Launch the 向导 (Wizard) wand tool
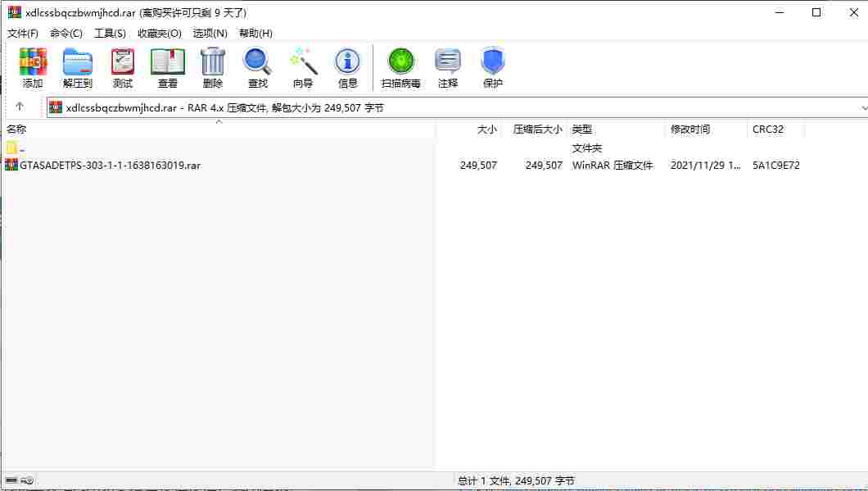Screen dimensions: 868x491 tap(303, 61)
